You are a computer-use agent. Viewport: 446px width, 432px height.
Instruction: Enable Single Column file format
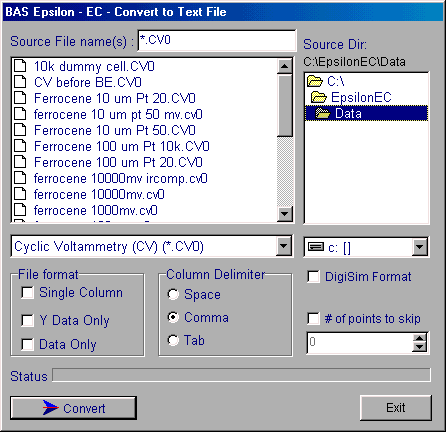click(x=27, y=293)
